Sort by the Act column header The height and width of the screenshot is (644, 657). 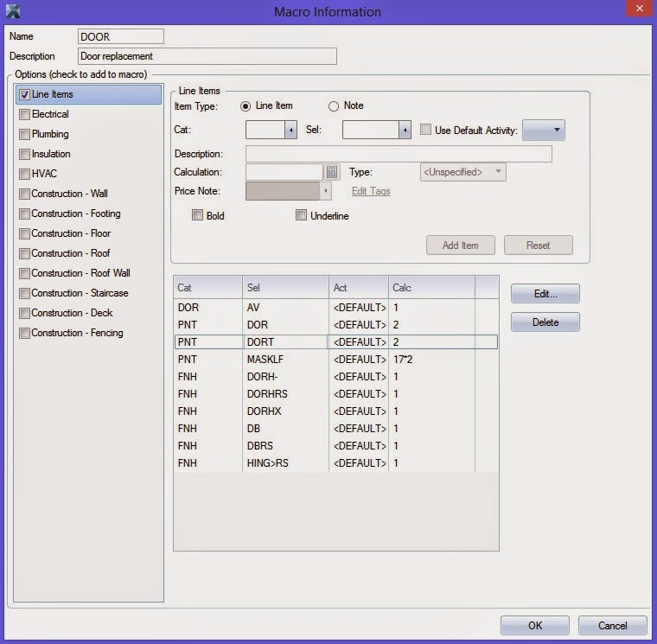coord(359,288)
